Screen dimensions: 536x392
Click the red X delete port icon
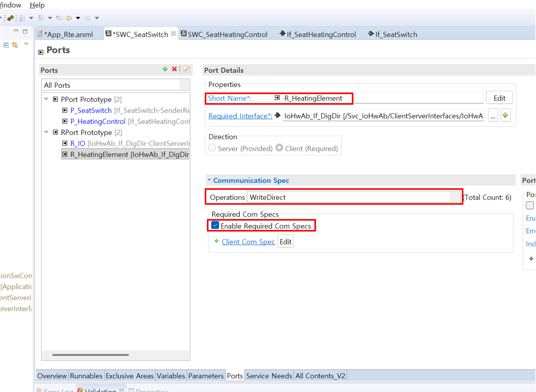tap(175, 69)
